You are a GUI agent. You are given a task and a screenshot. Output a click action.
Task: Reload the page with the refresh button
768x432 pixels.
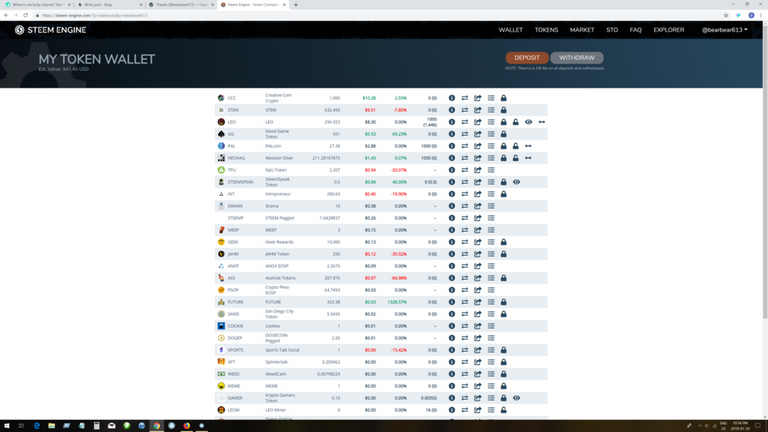tap(25, 15)
